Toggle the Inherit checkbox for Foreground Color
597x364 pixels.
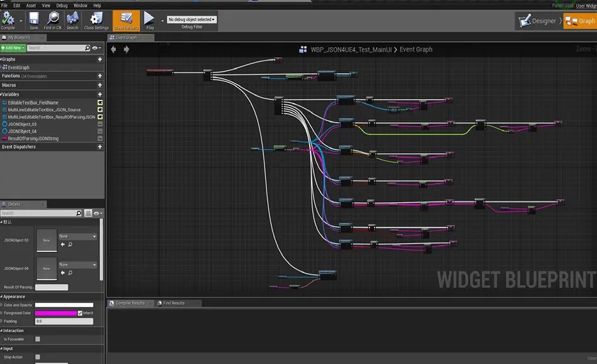(80, 313)
